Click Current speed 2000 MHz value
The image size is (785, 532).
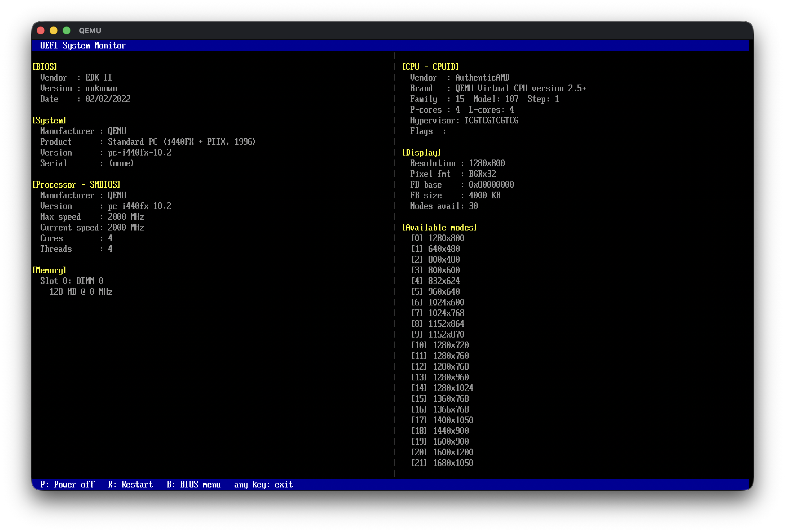[126, 227]
